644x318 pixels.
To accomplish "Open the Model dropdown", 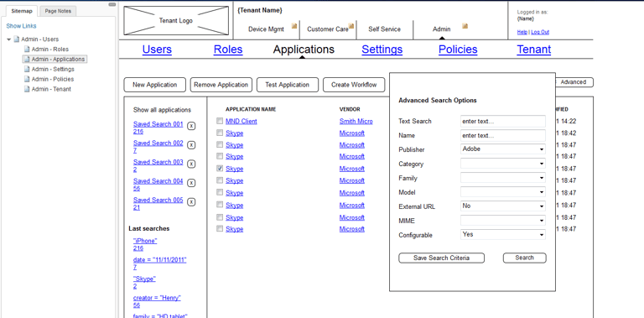I will coord(503,192).
